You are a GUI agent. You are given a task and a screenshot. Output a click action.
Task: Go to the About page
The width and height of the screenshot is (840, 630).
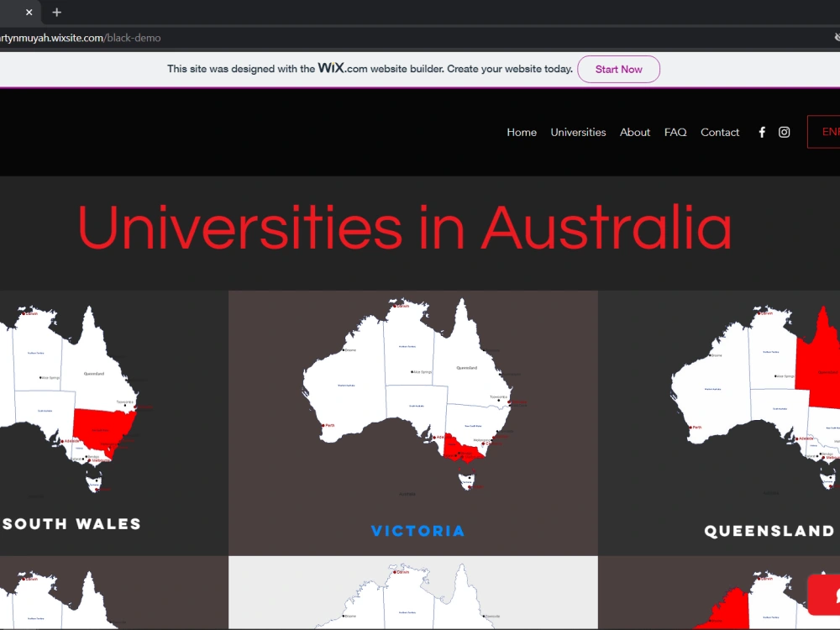635,133
